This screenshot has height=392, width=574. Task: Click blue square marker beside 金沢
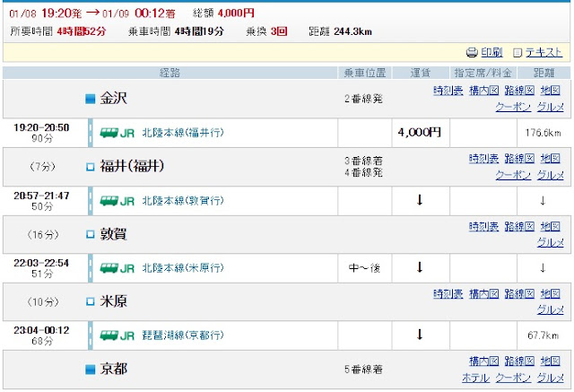click(91, 99)
